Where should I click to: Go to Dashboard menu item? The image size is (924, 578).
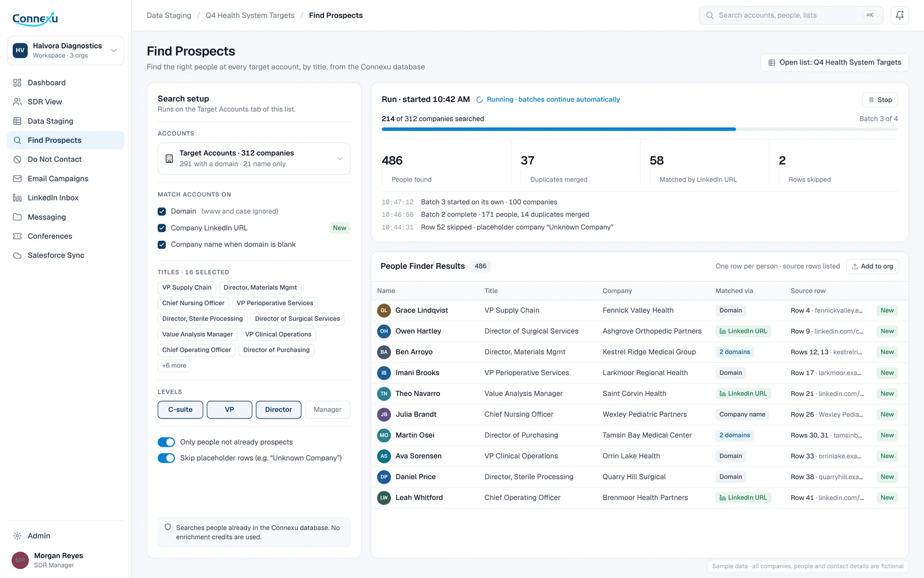[65, 83]
